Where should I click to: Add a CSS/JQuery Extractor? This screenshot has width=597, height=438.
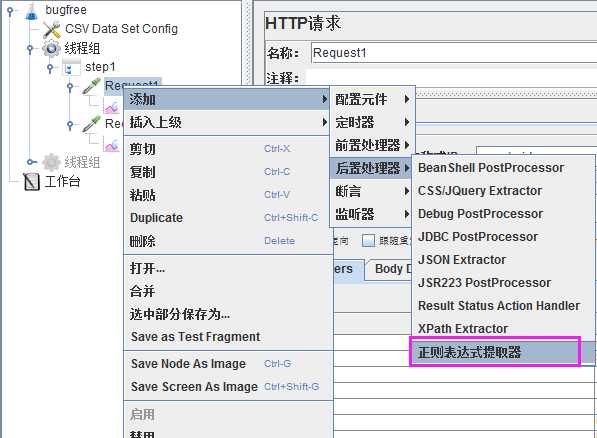503,191
